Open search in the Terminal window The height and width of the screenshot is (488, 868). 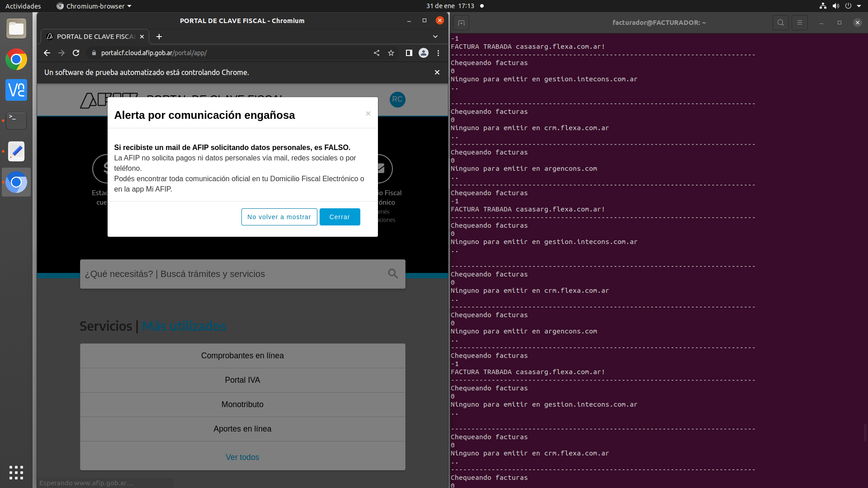781,23
